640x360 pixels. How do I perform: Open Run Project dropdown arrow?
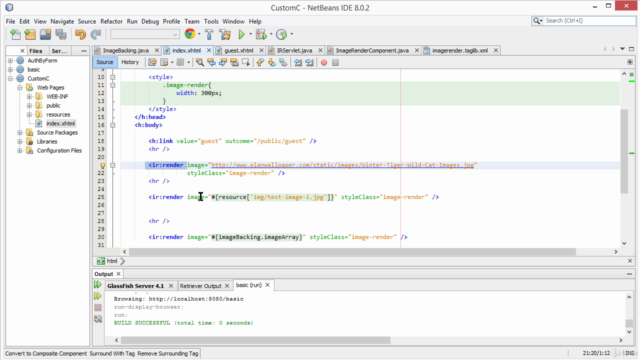(250, 35)
